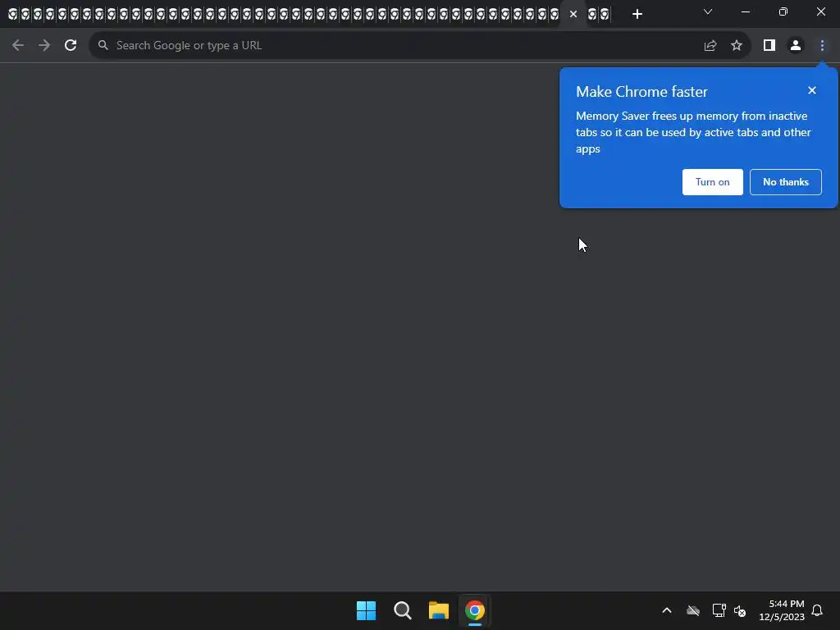Select the Chrome taskbar icon

(475, 610)
